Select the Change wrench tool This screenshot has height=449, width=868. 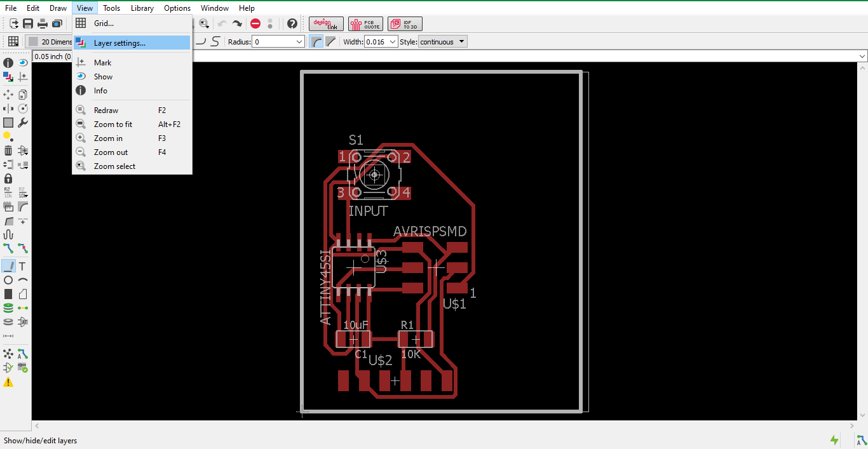coord(23,123)
